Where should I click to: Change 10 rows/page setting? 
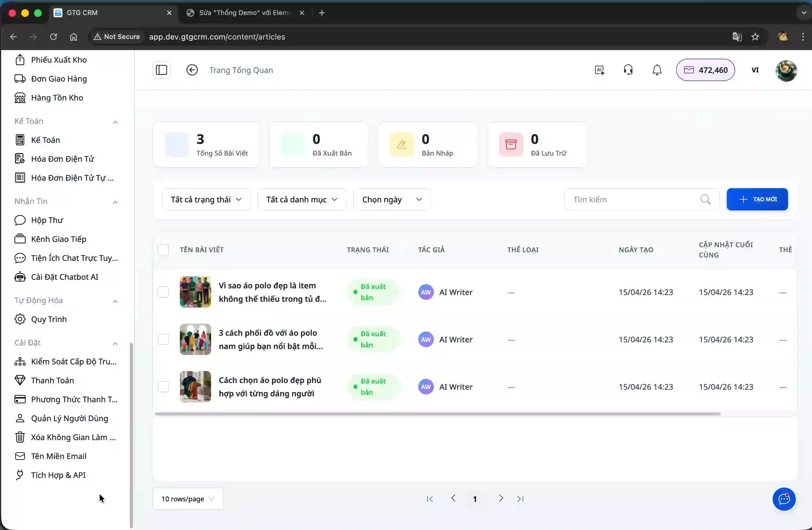pyautogui.click(x=187, y=499)
